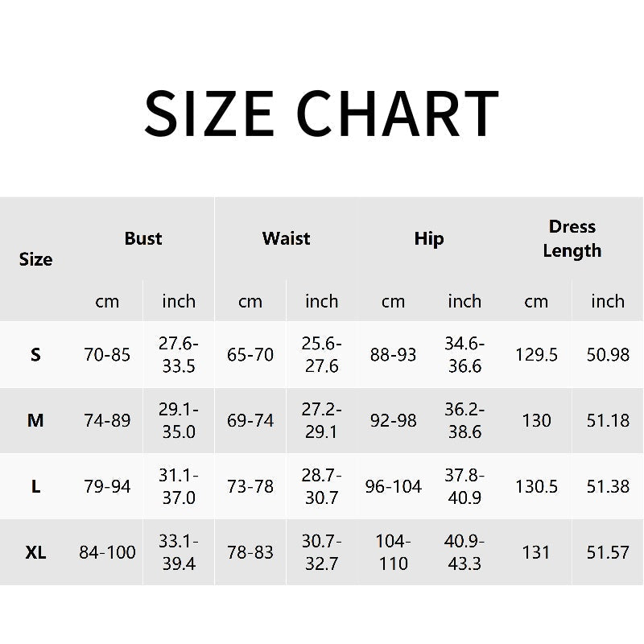Click the 104-110 hip cm cell

pyautogui.click(x=393, y=552)
